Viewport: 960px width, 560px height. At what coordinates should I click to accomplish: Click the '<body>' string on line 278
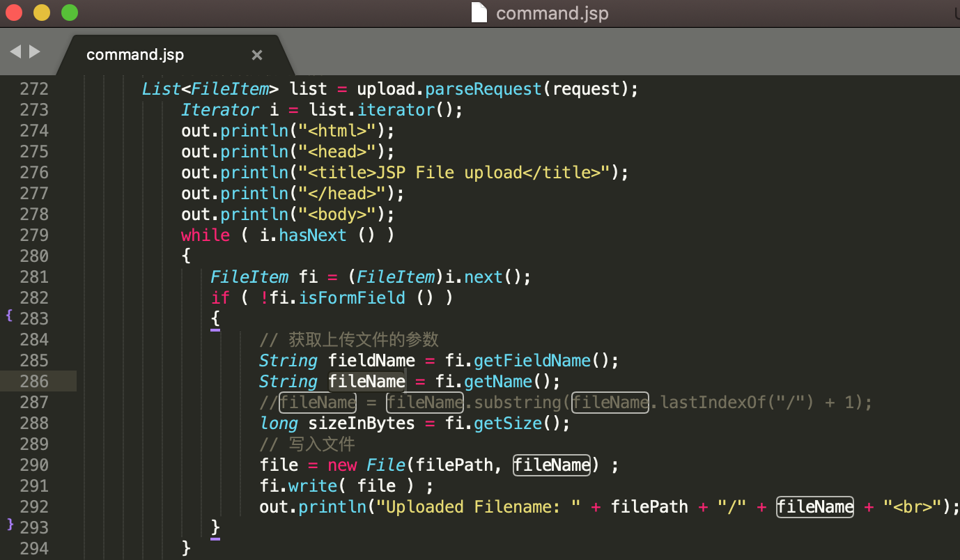(337, 215)
